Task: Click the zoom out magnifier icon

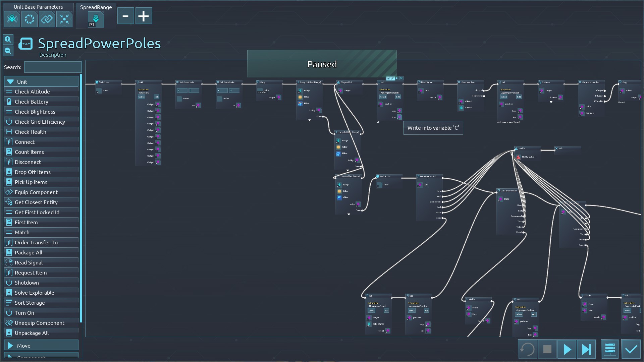Action: 8,51
